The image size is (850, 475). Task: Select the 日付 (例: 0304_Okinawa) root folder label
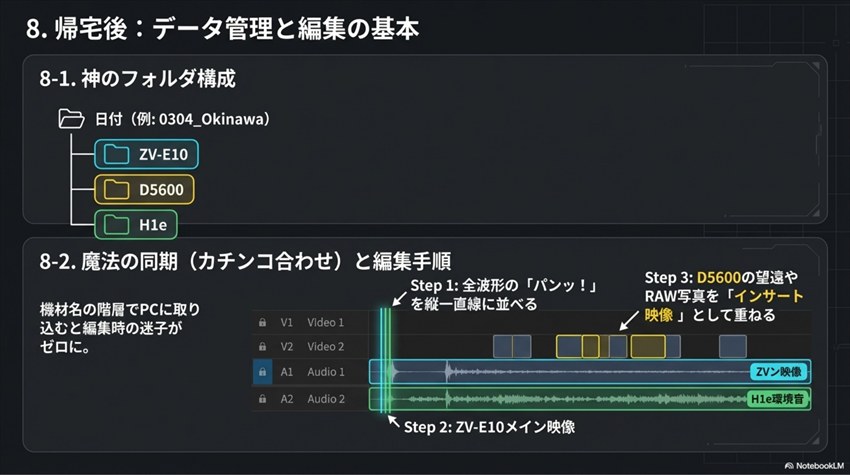[x=182, y=119]
